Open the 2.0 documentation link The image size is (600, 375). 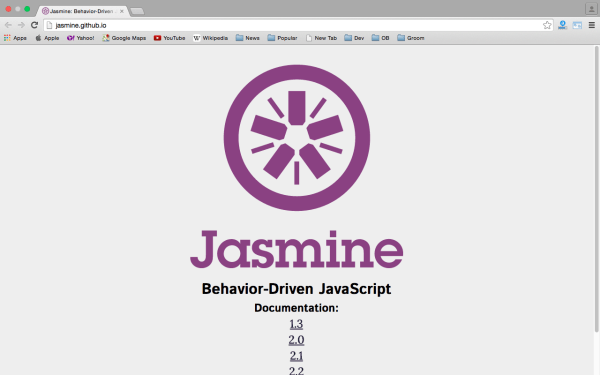(x=296, y=340)
